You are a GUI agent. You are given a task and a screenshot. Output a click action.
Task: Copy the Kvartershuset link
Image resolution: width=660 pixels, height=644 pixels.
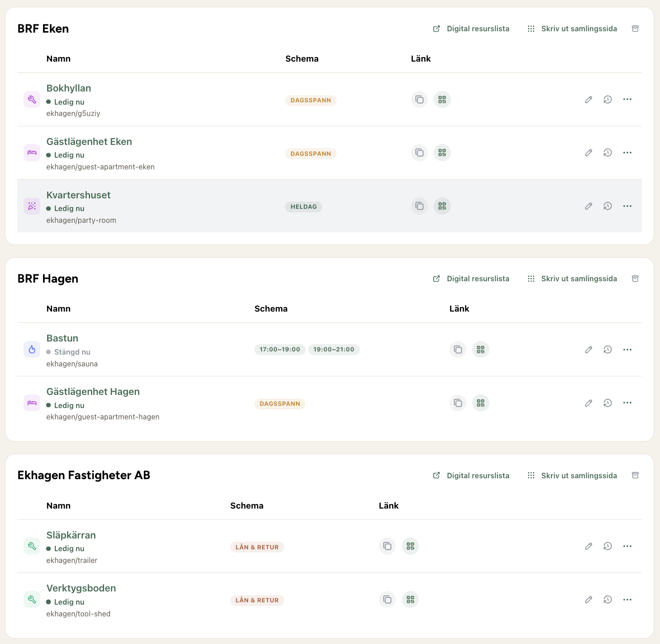point(420,206)
